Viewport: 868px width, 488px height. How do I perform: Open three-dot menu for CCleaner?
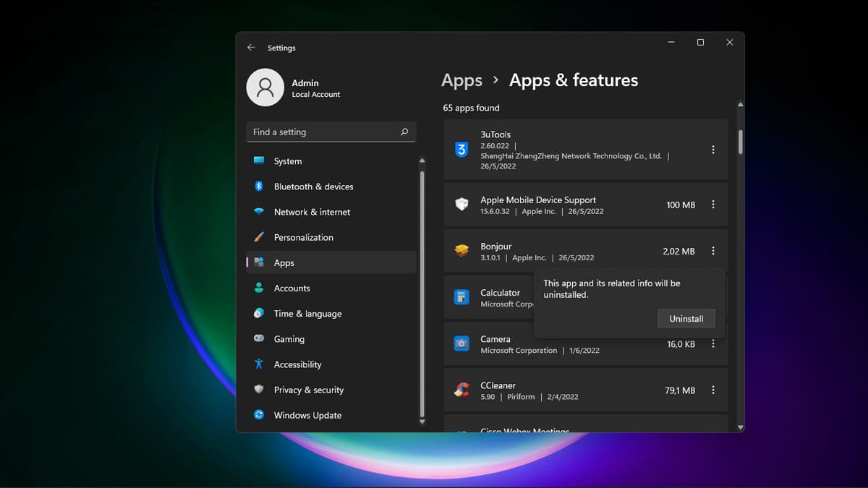pyautogui.click(x=712, y=390)
